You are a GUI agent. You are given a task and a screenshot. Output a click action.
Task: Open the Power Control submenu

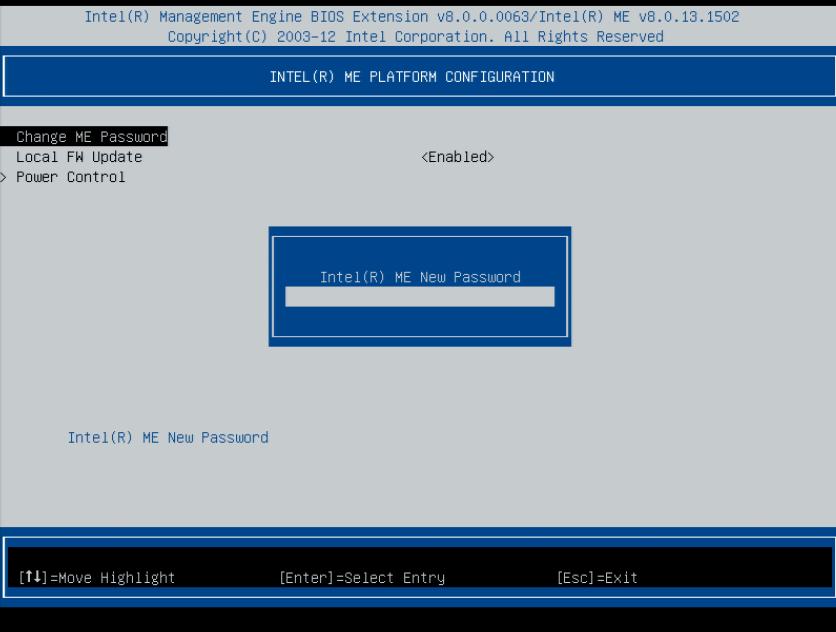[x=71, y=177]
